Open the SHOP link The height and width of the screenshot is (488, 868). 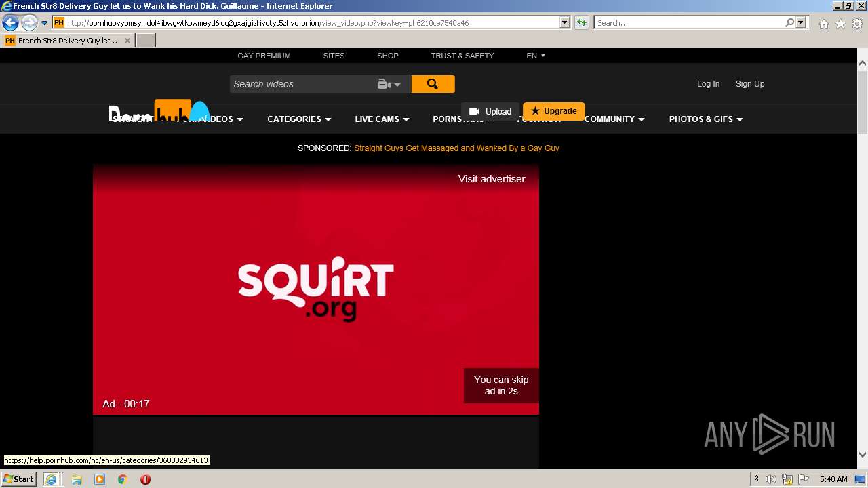(x=388, y=56)
